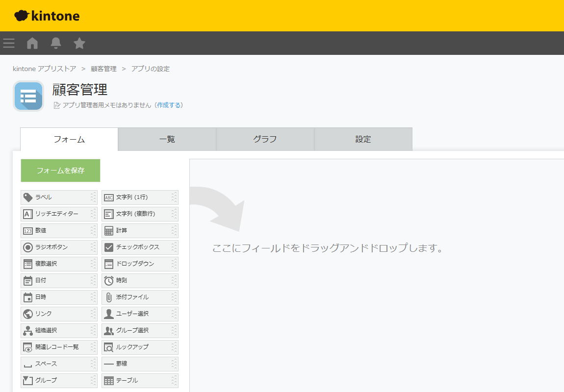Select the テーブル field icon

pos(108,381)
